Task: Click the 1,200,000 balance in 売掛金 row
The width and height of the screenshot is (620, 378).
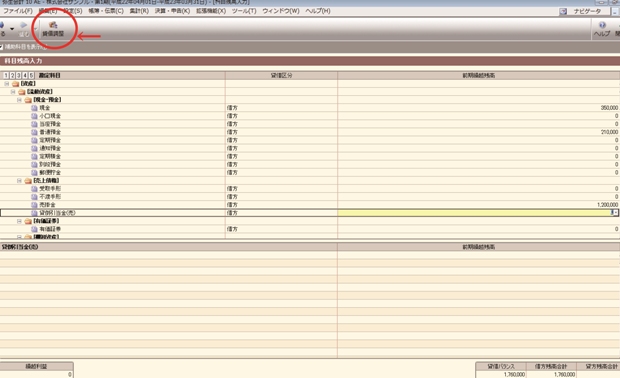Action: (607, 205)
